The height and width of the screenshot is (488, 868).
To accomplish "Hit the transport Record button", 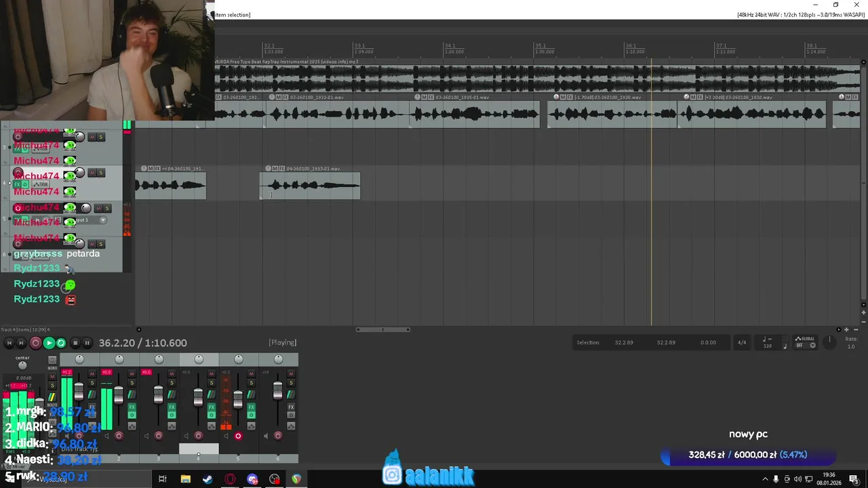I will coord(36,343).
